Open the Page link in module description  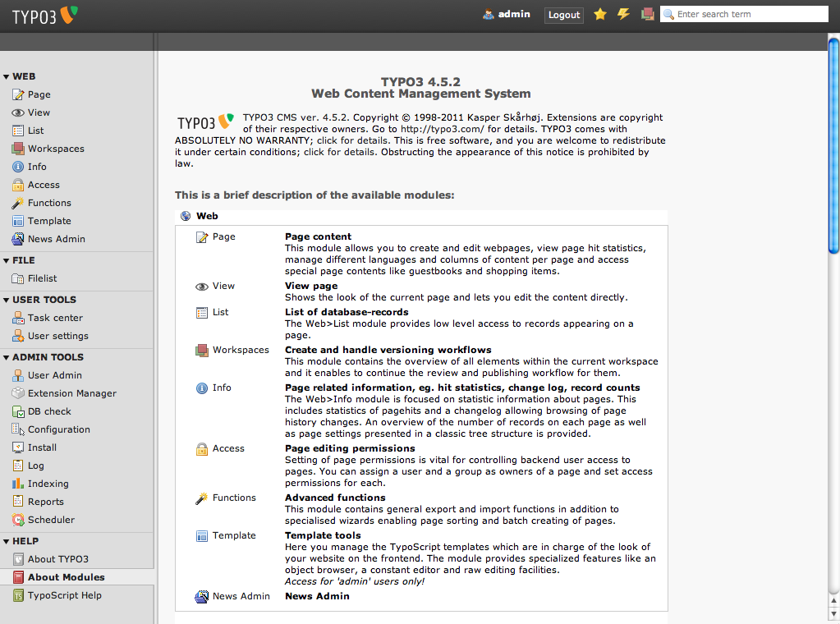pyautogui.click(x=224, y=236)
